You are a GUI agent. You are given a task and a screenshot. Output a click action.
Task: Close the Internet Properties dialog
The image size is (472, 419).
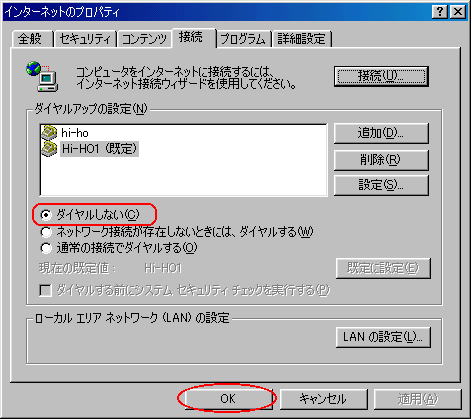(458, 12)
